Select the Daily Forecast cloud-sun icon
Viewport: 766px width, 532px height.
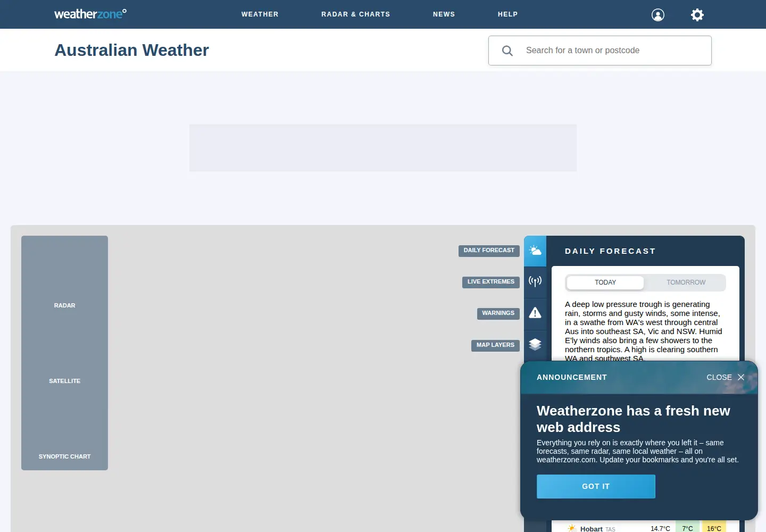535,251
